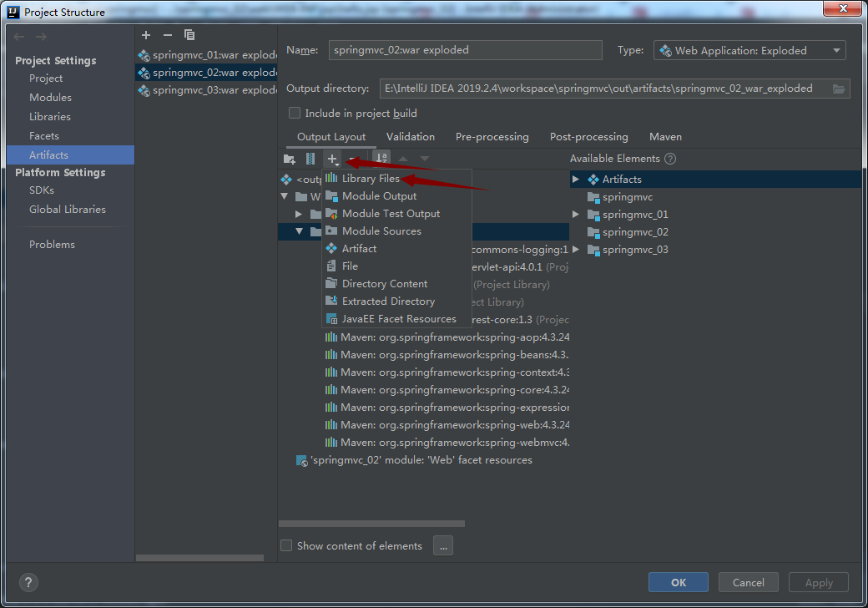Select Maven spring-core library entry
This screenshot has width=868, height=608.
447,390
